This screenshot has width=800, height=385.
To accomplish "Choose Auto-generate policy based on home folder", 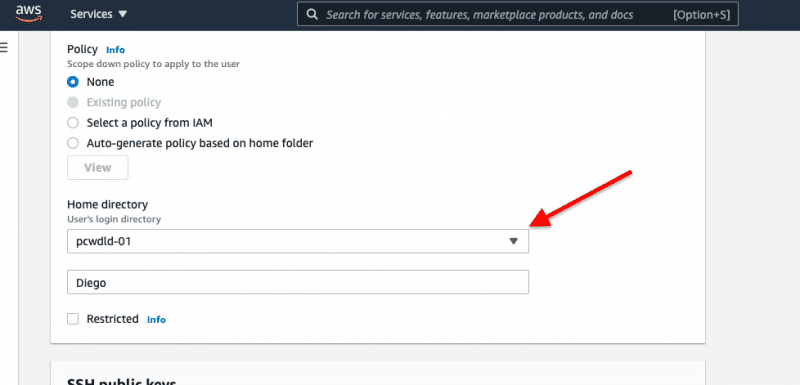I will (73, 143).
